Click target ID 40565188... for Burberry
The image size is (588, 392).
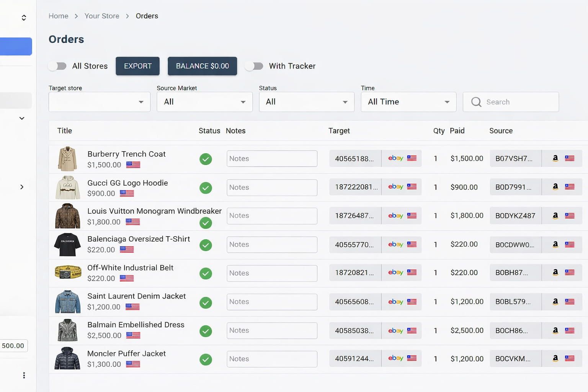[x=354, y=158]
